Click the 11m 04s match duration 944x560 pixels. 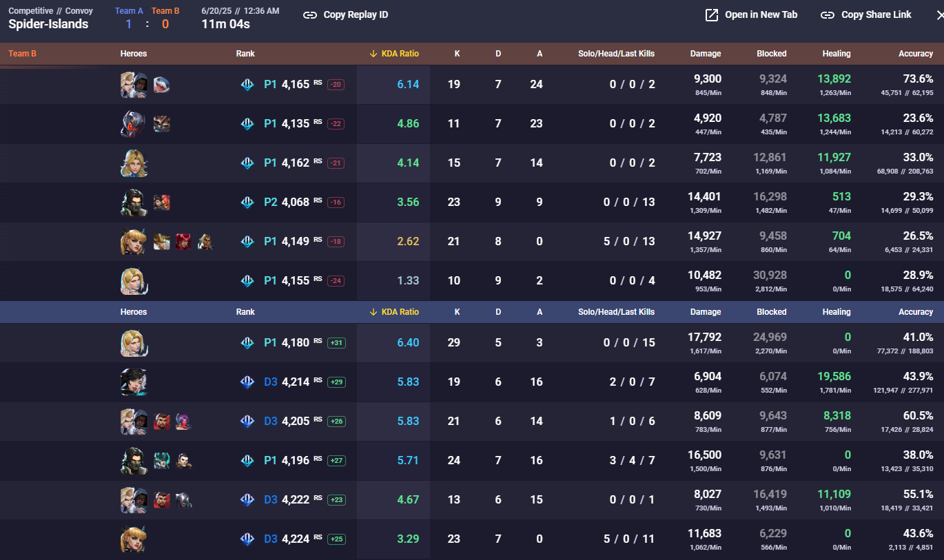click(x=225, y=24)
